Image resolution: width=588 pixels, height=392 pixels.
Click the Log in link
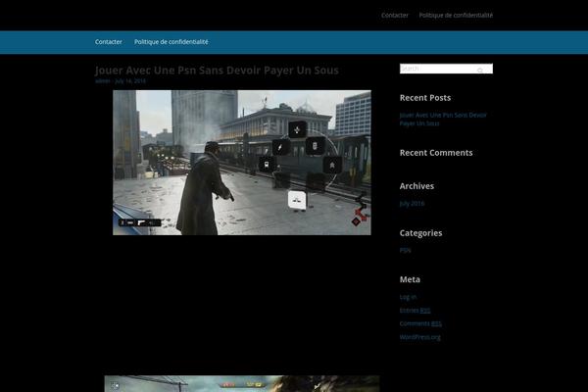[x=408, y=297]
